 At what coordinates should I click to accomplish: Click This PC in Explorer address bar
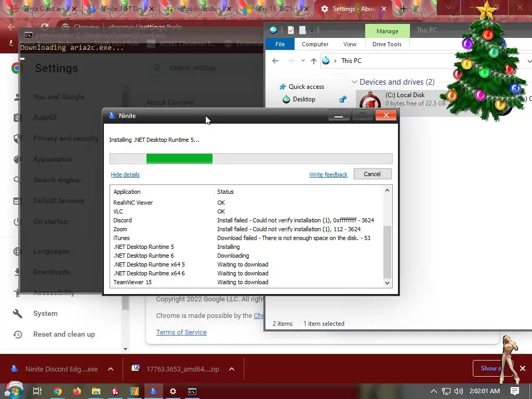(351, 61)
